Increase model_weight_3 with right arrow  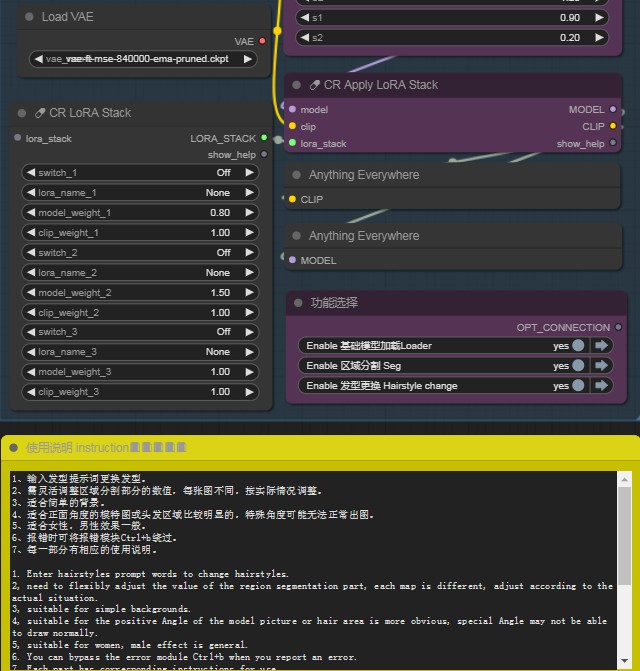249,371
